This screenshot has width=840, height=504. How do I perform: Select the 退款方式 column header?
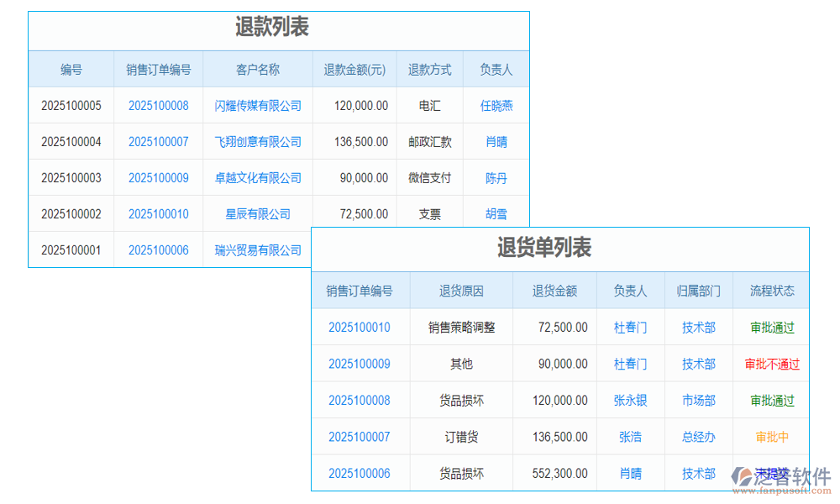tap(429, 70)
